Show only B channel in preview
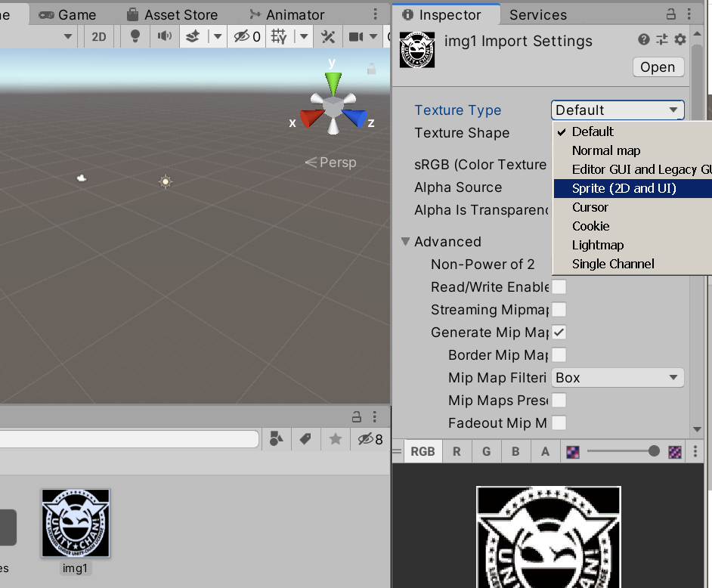This screenshot has height=588, width=712. pyautogui.click(x=515, y=451)
